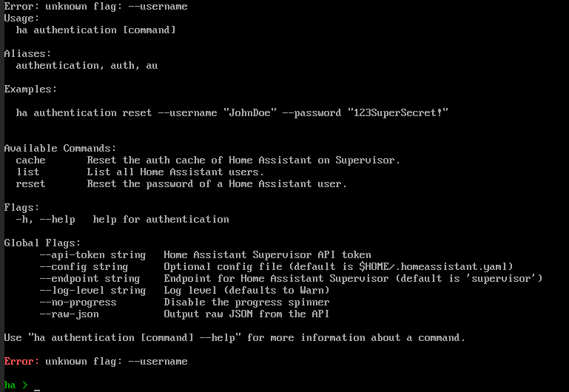This screenshot has width=569, height=392.
Task: Place cursor at the command input underscore
Action: tap(37, 387)
